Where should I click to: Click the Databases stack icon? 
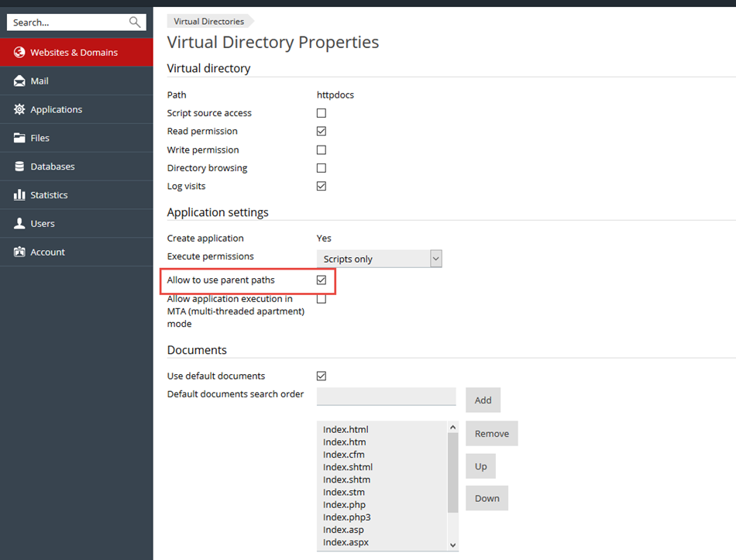point(19,167)
